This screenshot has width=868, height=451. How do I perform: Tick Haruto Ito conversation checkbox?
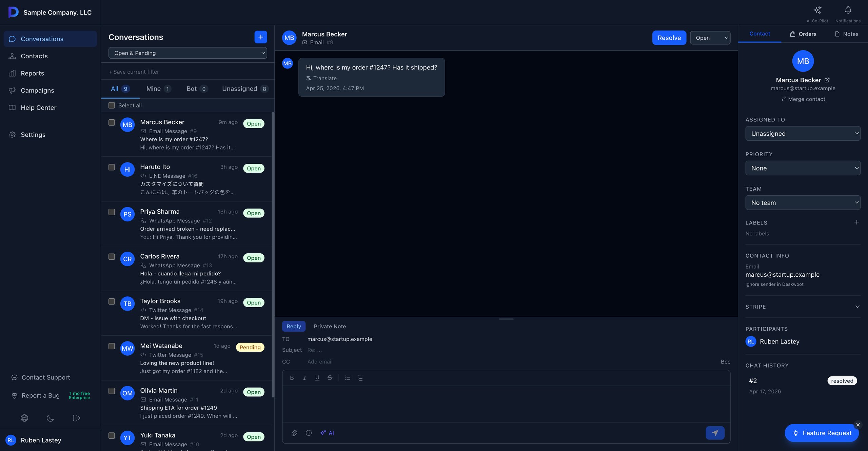(x=112, y=167)
